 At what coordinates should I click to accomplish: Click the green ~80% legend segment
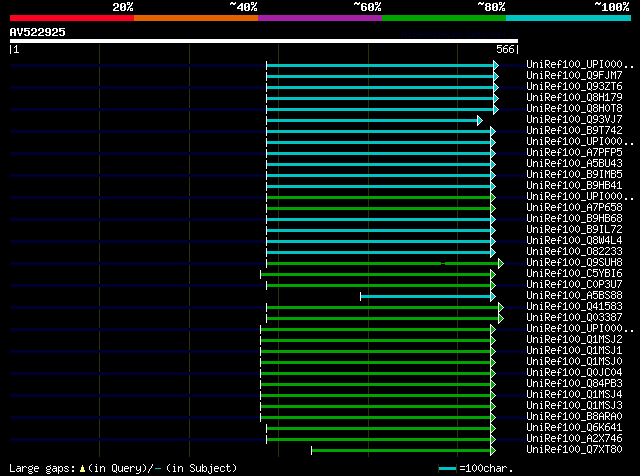444,18
